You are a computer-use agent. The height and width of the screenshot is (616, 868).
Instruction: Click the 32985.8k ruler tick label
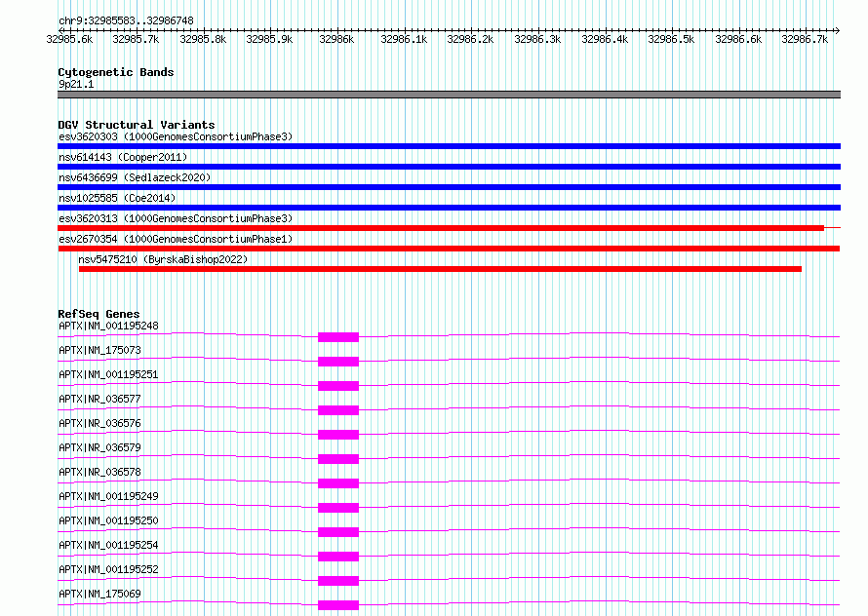click(203, 39)
